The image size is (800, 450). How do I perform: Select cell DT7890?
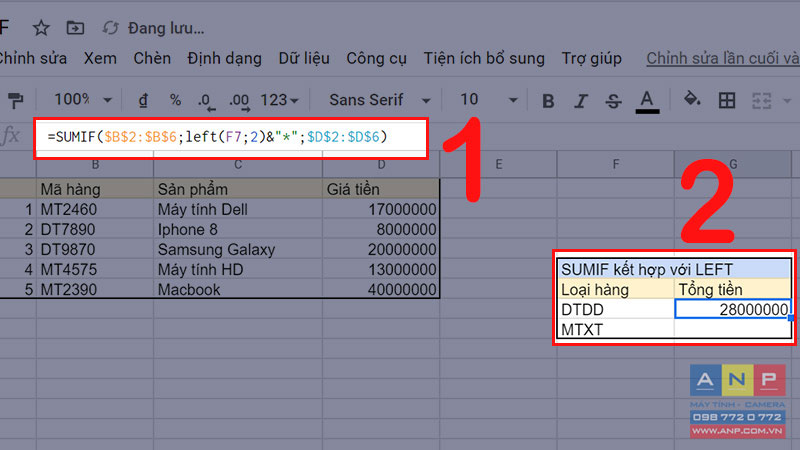click(x=95, y=230)
